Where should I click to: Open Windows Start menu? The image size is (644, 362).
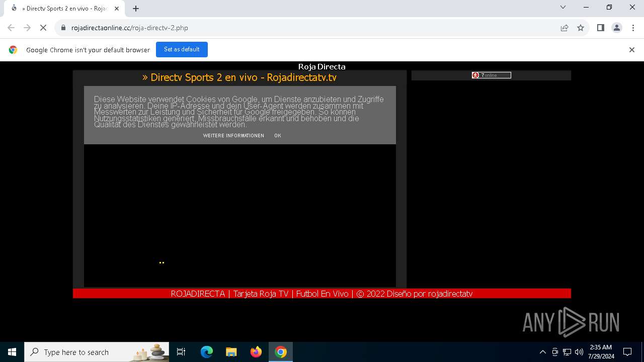pos(12,352)
